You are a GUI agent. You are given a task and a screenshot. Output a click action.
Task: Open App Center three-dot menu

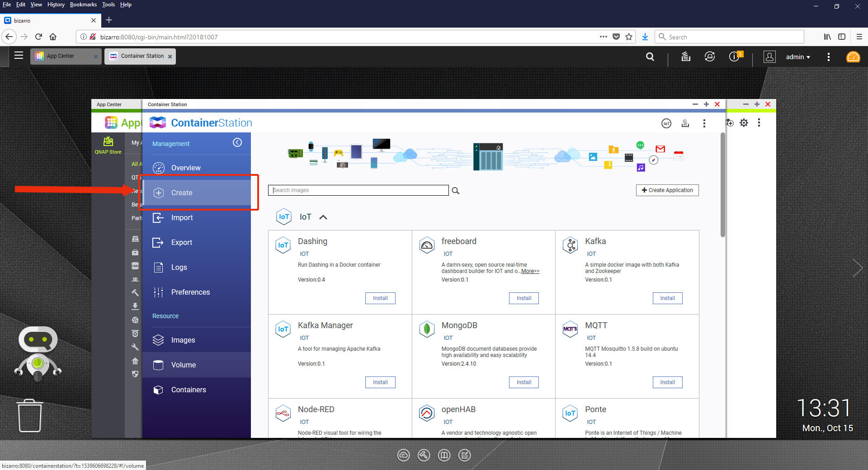[x=759, y=122]
